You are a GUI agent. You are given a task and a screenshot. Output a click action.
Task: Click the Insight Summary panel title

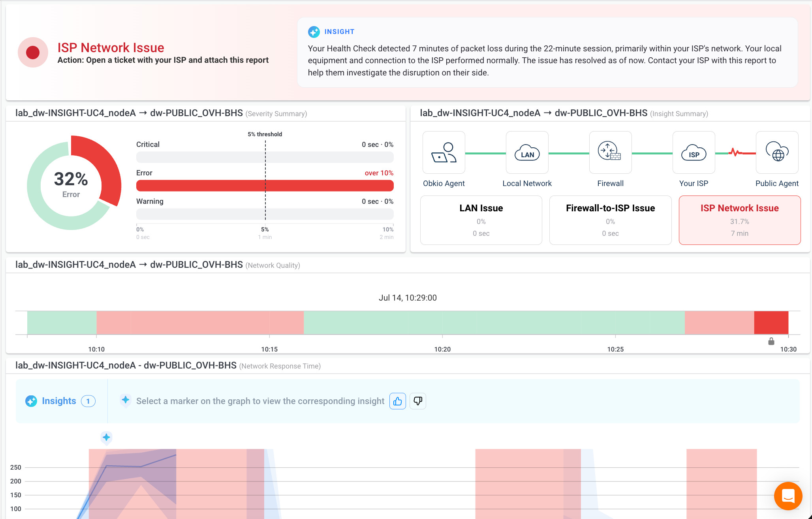tap(564, 113)
